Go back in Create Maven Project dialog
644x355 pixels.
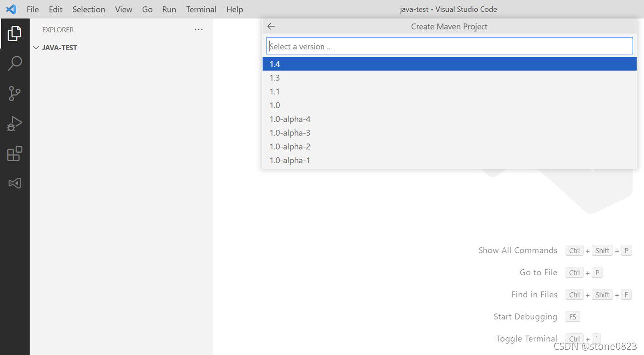tap(271, 27)
